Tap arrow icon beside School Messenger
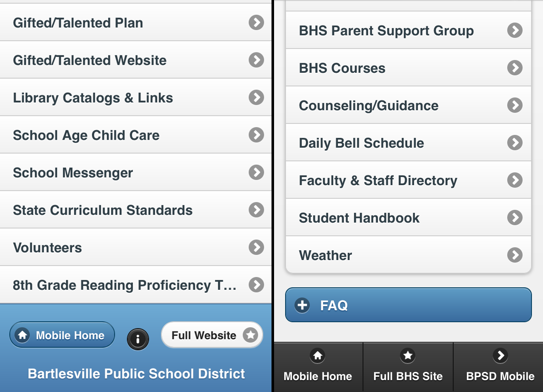The height and width of the screenshot is (392, 543). [x=256, y=172]
